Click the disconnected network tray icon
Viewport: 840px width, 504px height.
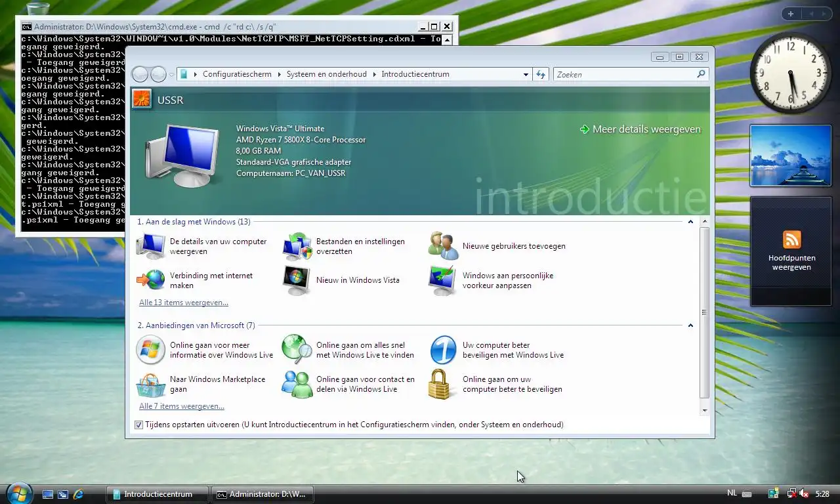791,493
